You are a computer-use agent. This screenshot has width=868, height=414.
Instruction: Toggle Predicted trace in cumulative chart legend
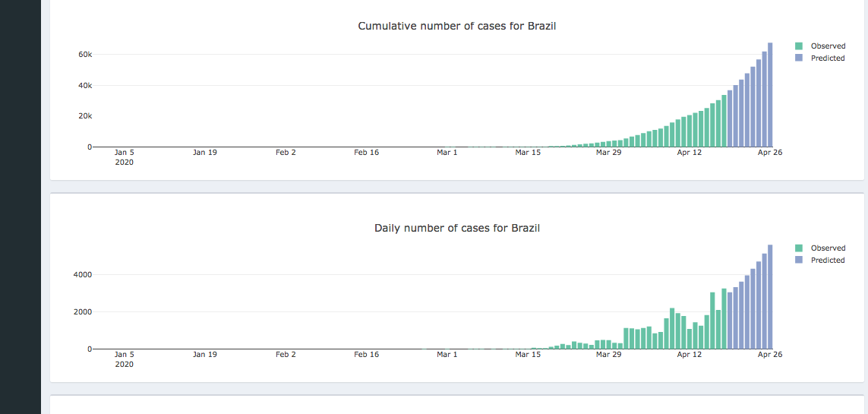(827, 58)
